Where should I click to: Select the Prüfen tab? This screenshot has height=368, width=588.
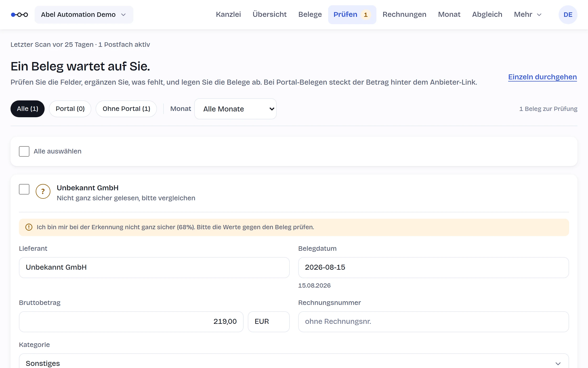coord(352,15)
